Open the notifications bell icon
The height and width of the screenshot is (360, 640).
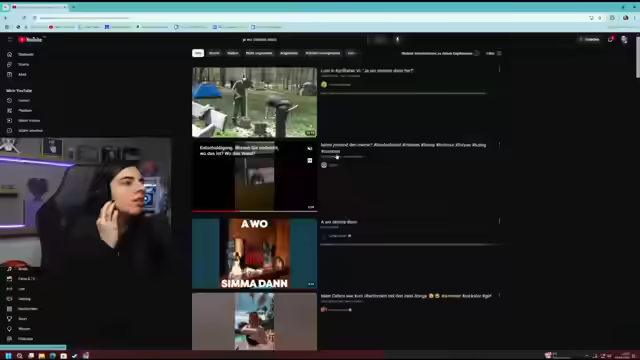(610, 40)
